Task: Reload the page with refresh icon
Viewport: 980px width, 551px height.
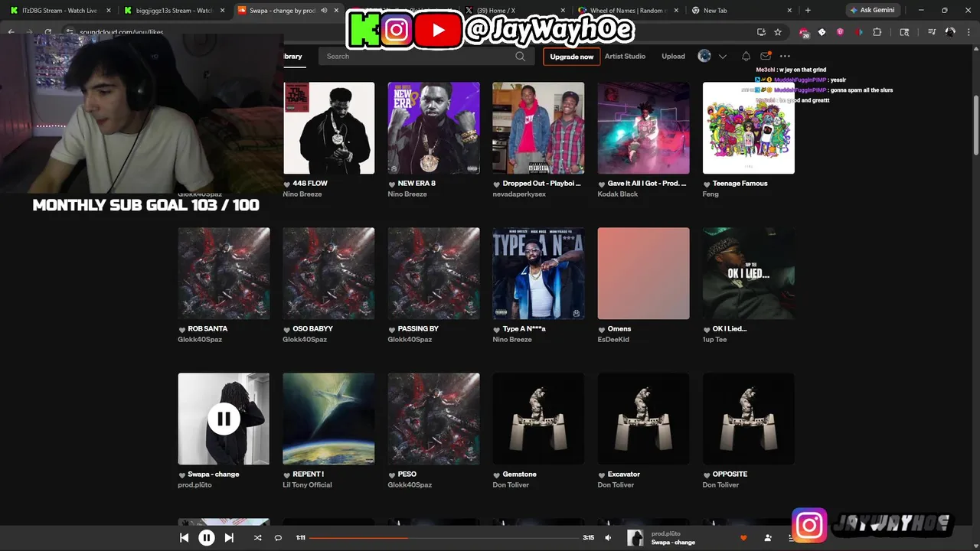Action: coord(47,32)
